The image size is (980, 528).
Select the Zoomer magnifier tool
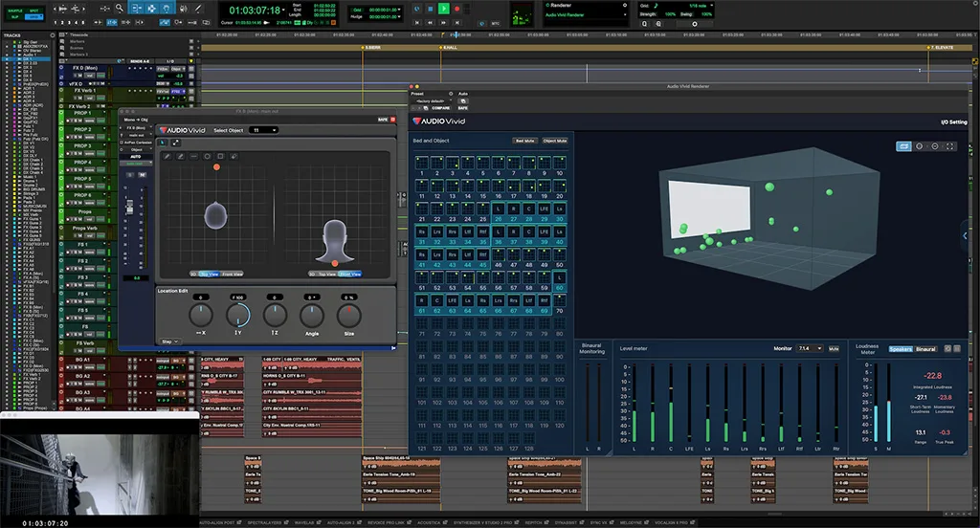click(120, 8)
